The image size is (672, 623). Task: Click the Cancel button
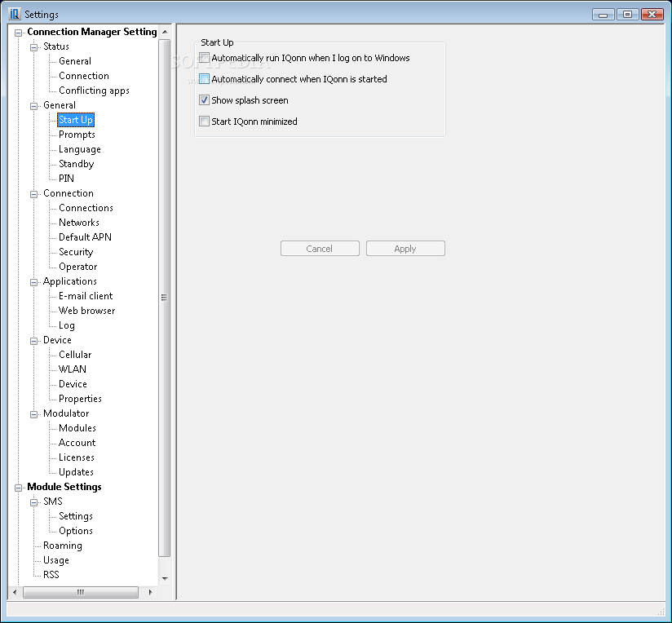pyautogui.click(x=320, y=249)
